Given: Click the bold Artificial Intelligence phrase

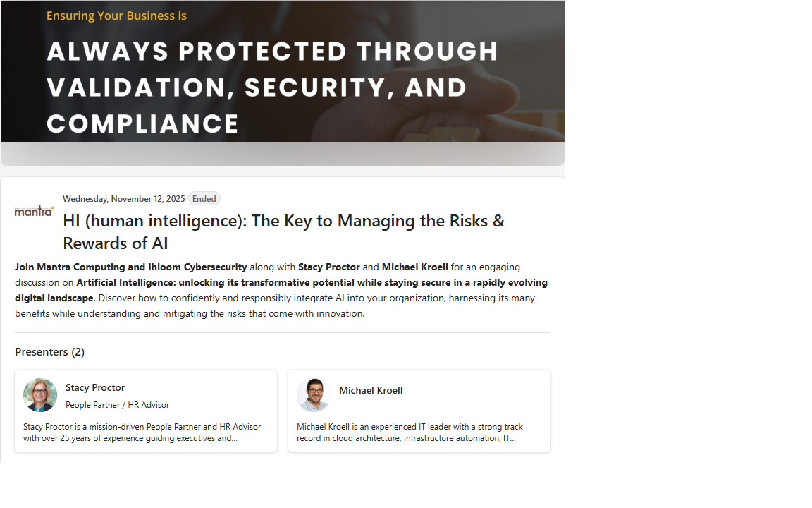Looking at the screenshot, I should coord(312,282).
